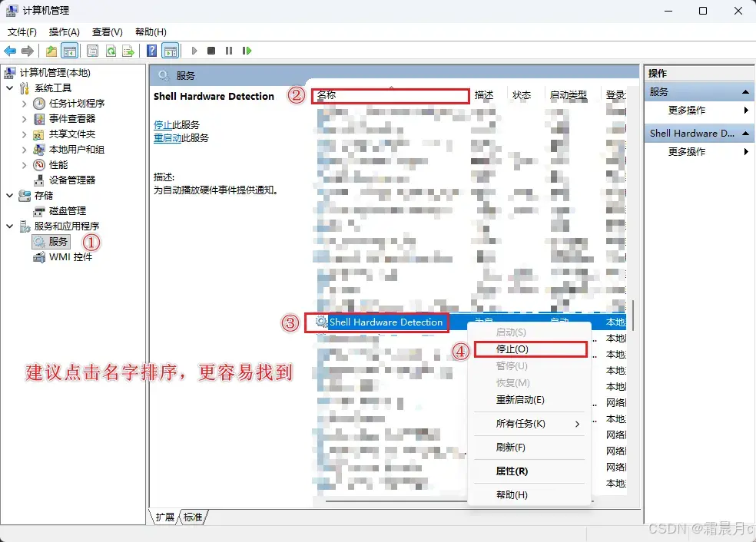Click the Pause Service toolbar icon

(x=229, y=51)
